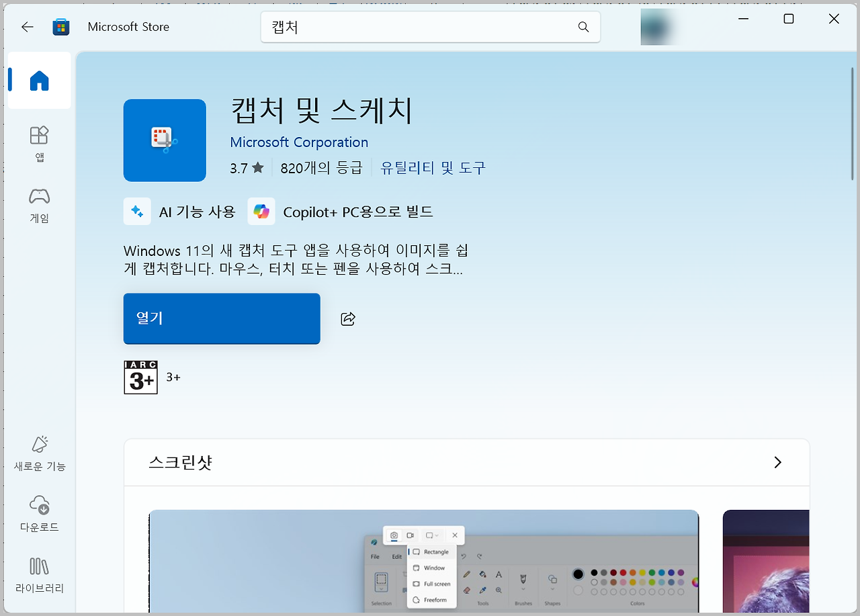860x616 pixels.
Task: Open the 게임 section in sidebar
Action: coord(40,205)
